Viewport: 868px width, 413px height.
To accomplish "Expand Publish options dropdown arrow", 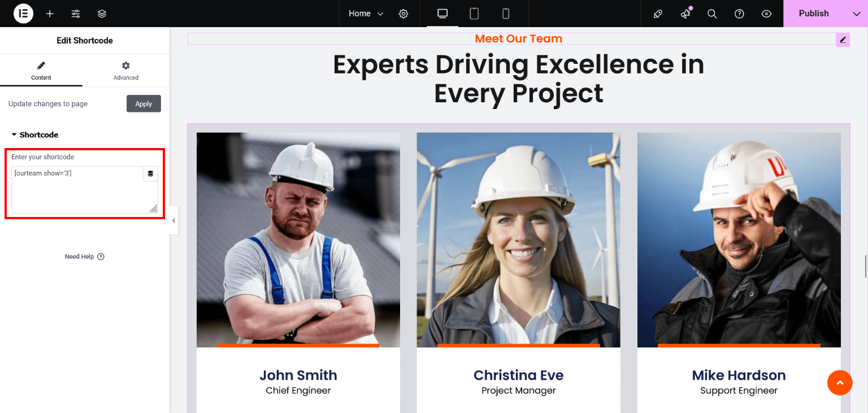I will (856, 14).
